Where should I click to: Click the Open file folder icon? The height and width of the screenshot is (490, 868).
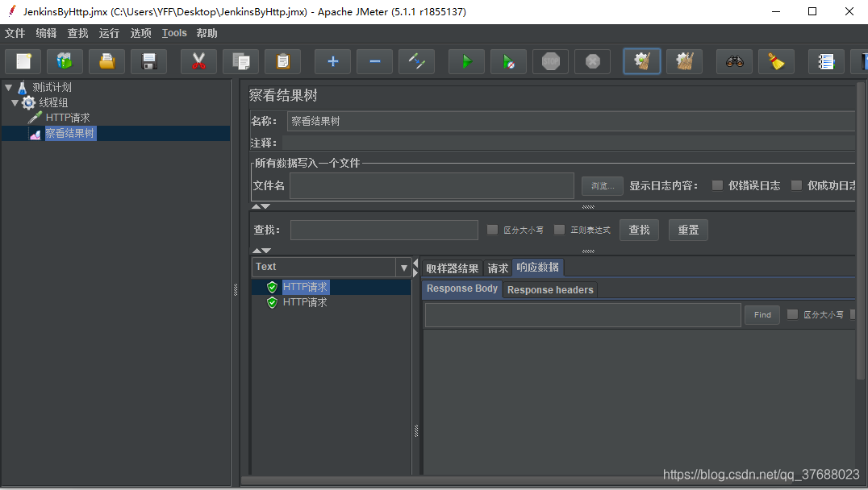click(106, 61)
